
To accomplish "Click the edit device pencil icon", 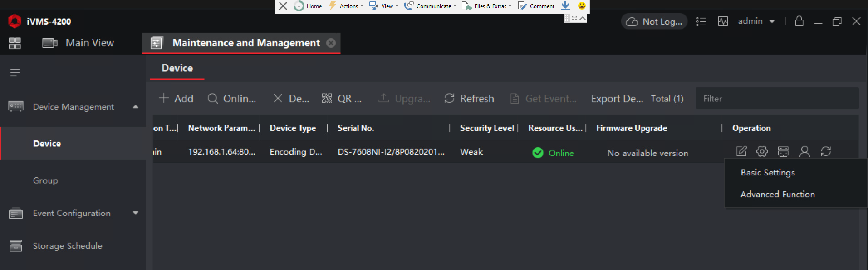I will pyautogui.click(x=741, y=151).
